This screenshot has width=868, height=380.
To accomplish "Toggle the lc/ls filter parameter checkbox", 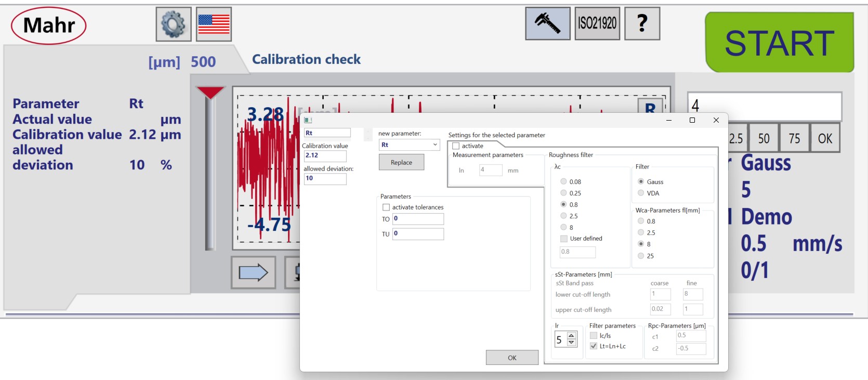I will tap(594, 336).
